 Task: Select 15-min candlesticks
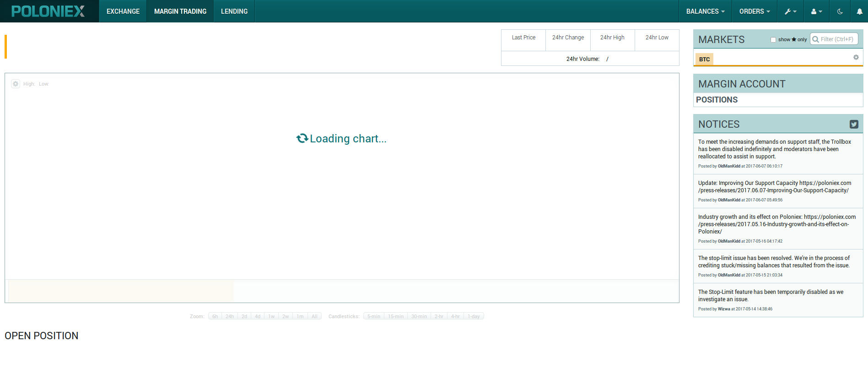[396, 316]
